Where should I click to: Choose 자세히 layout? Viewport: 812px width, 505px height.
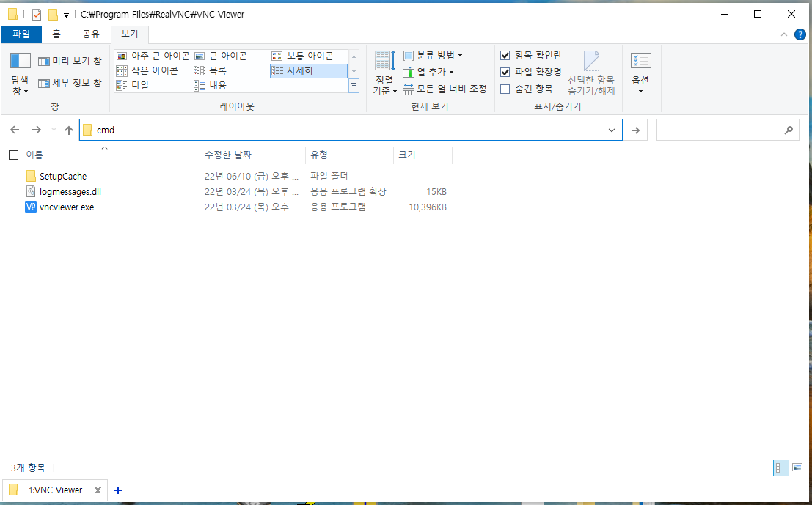(x=309, y=70)
